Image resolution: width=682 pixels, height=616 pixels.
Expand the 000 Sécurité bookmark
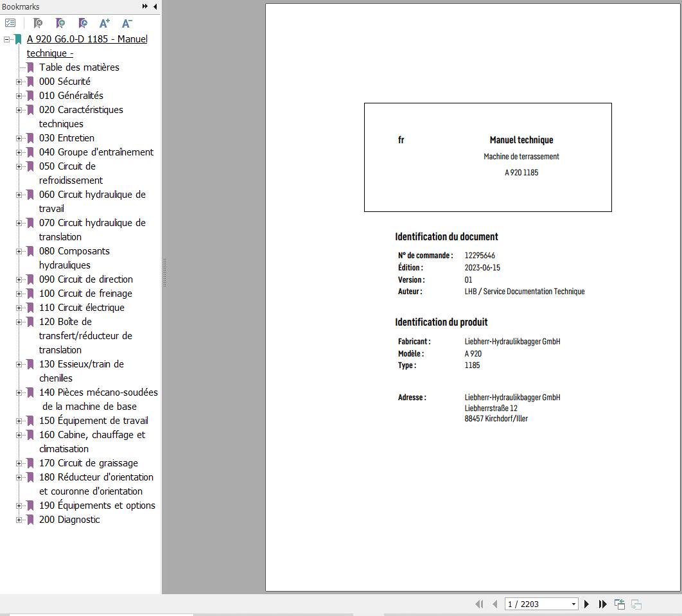click(x=19, y=82)
